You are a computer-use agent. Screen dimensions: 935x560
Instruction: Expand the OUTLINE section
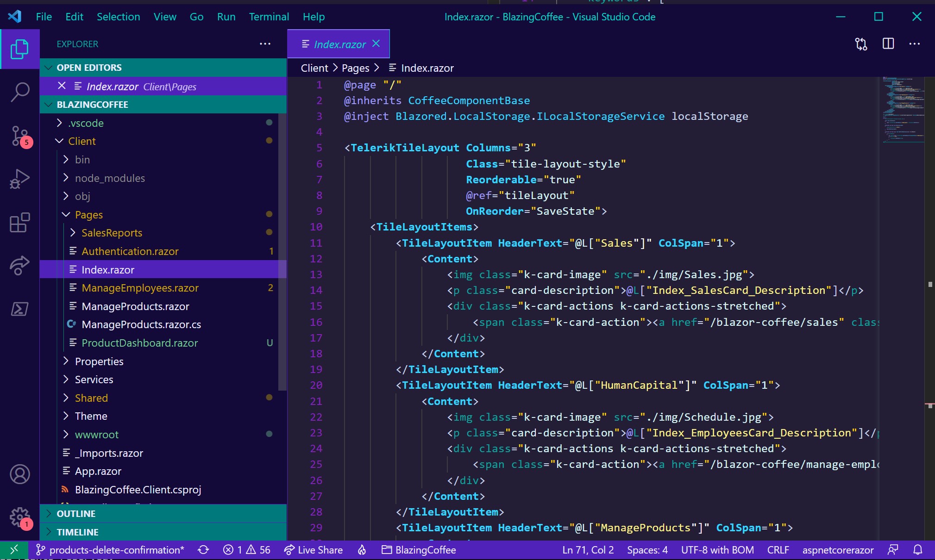tap(76, 514)
